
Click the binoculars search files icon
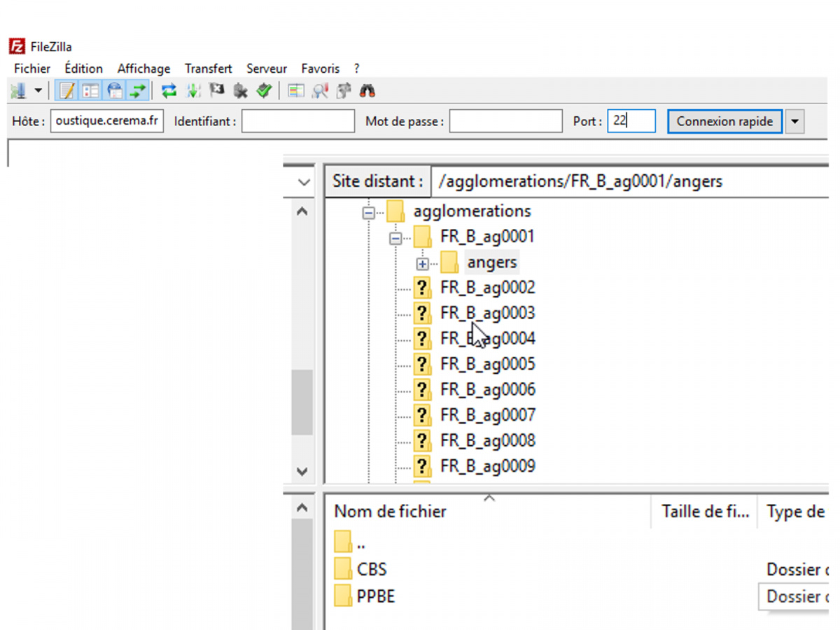pos(367,90)
